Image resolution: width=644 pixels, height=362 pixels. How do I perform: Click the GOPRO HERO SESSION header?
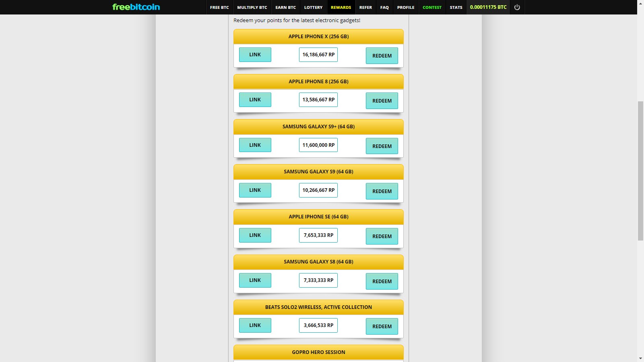coord(318,352)
